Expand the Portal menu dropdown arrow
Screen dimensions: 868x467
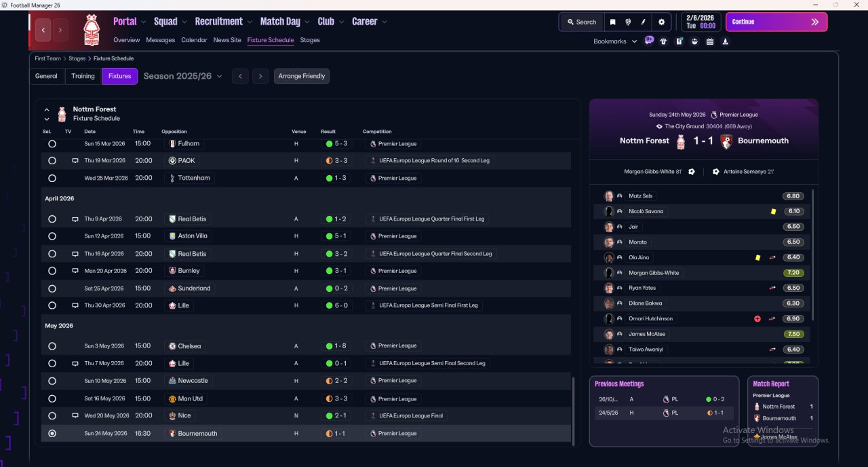coord(144,22)
